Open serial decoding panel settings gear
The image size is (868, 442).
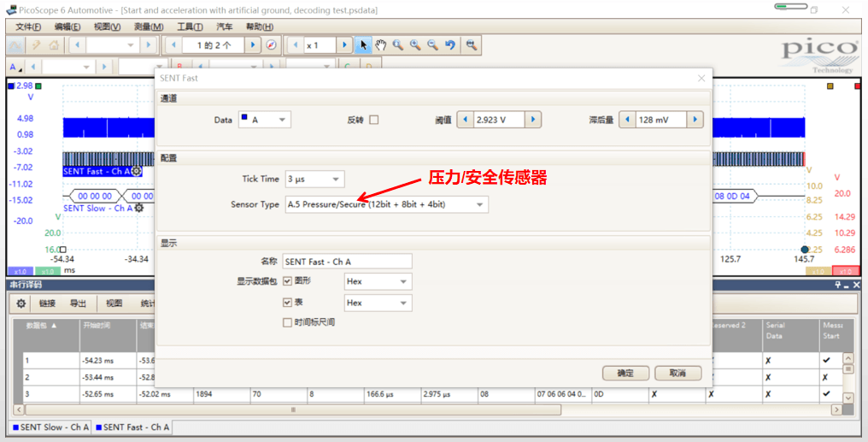pyautogui.click(x=21, y=303)
